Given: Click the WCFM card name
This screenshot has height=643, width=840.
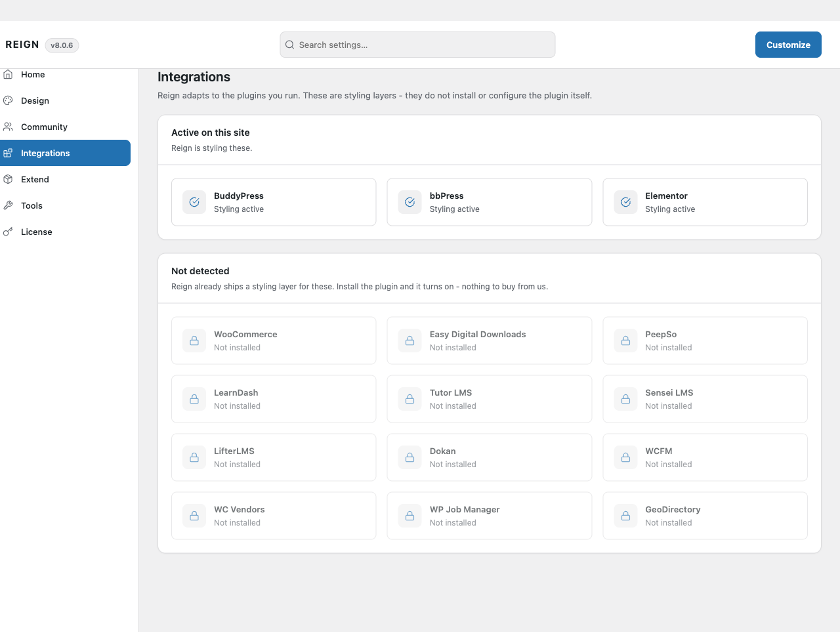Looking at the screenshot, I should 659,451.
